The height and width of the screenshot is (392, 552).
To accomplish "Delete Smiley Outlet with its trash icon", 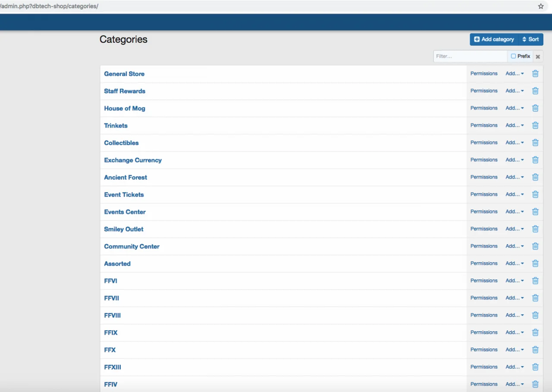I will point(535,229).
